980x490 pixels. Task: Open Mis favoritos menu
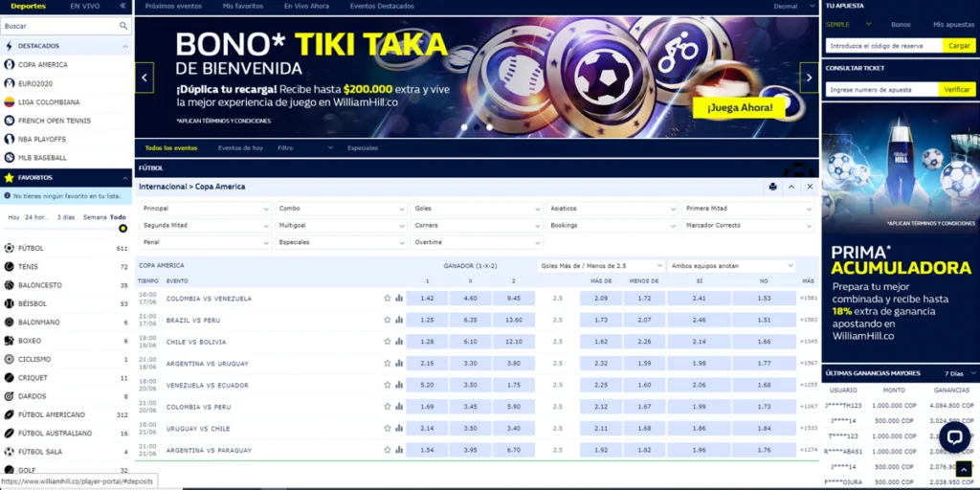click(242, 7)
